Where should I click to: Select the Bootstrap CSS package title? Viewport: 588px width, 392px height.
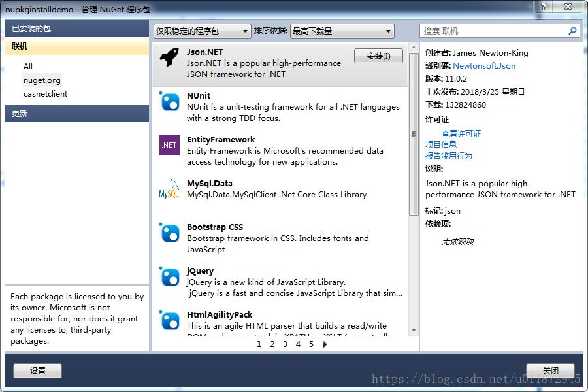pos(215,227)
